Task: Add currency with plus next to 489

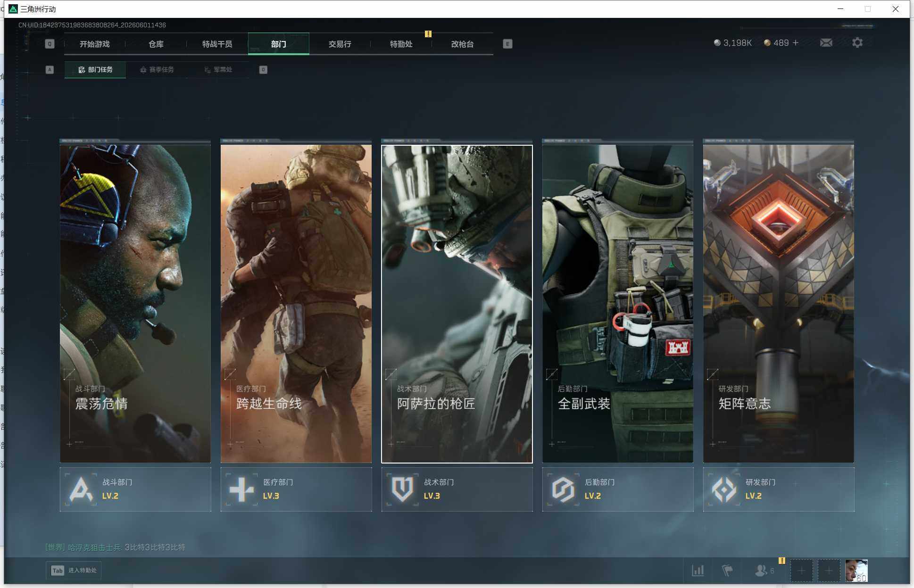Action: pos(796,43)
